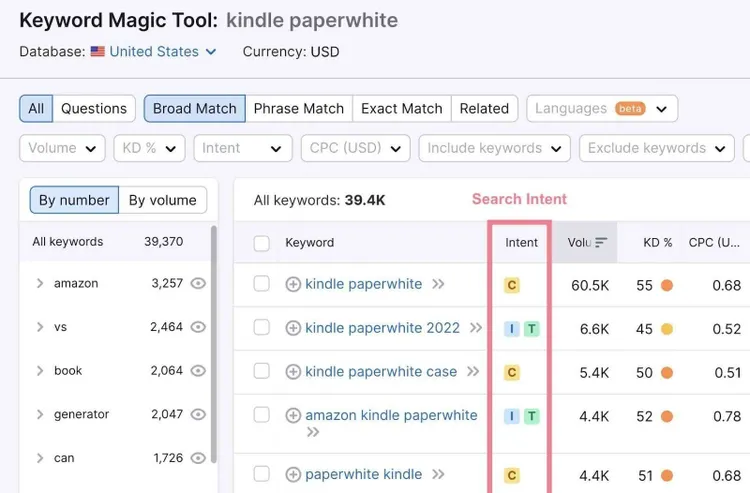Select all keywords with header checkbox
The width and height of the screenshot is (750, 493).
262,243
